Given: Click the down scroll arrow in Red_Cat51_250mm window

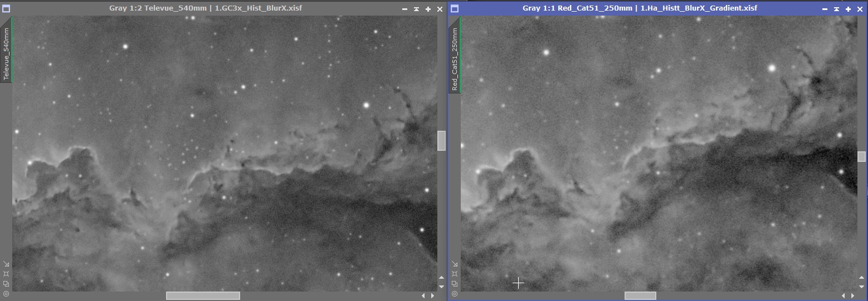Looking at the screenshot, I should click(861, 287).
